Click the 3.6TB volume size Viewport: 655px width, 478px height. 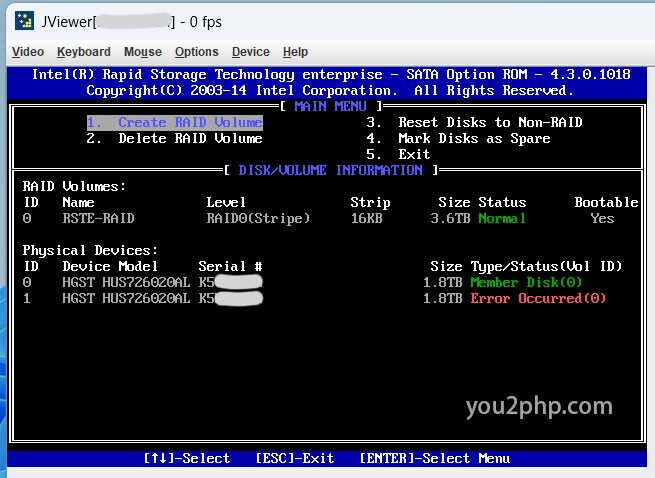tap(450, 218)
